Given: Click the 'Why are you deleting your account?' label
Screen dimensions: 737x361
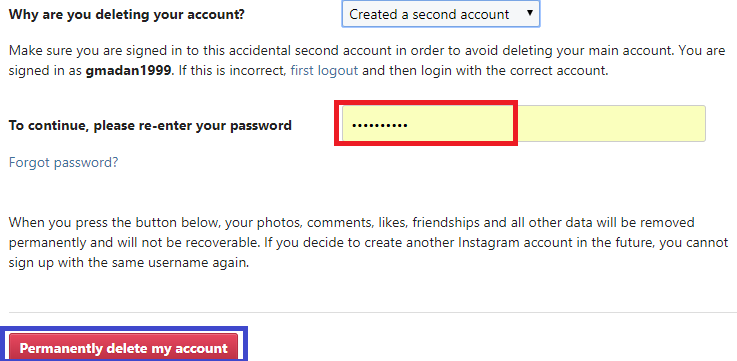Looking at the screenshot, I should click(x=127, y=14).
